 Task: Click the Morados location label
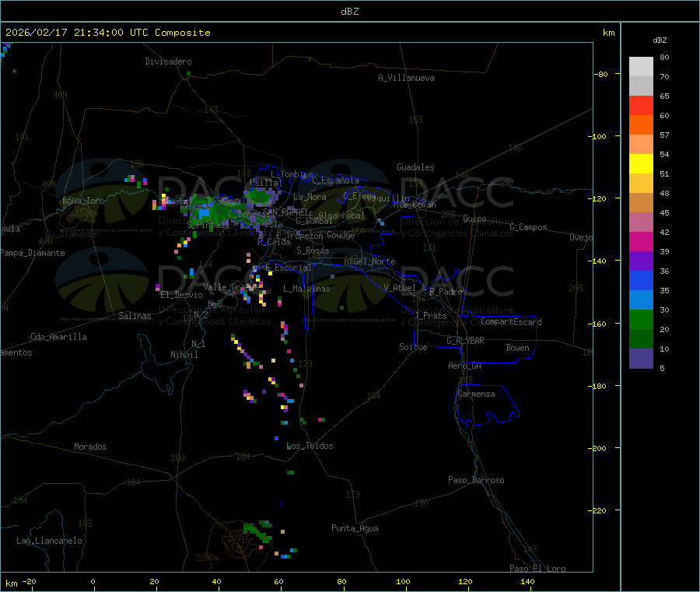pos(91,447)
